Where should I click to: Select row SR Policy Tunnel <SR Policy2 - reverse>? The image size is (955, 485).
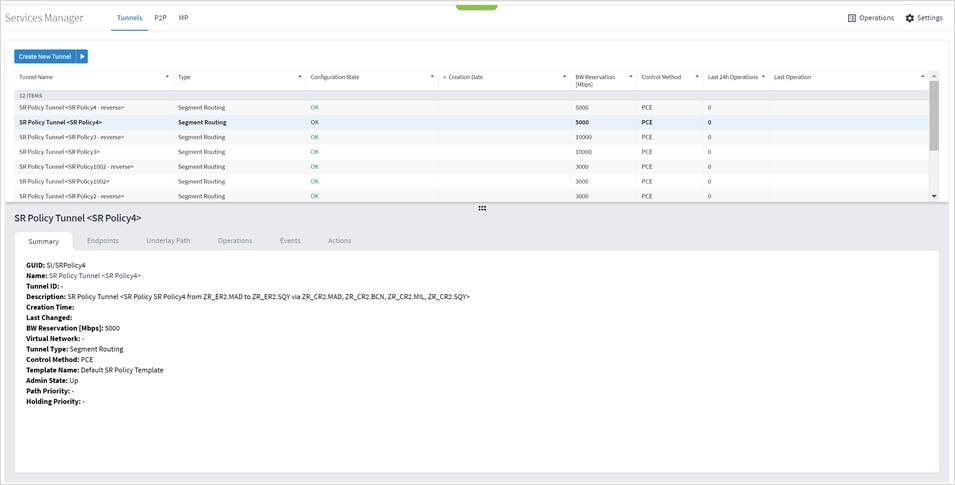(472, 196)
